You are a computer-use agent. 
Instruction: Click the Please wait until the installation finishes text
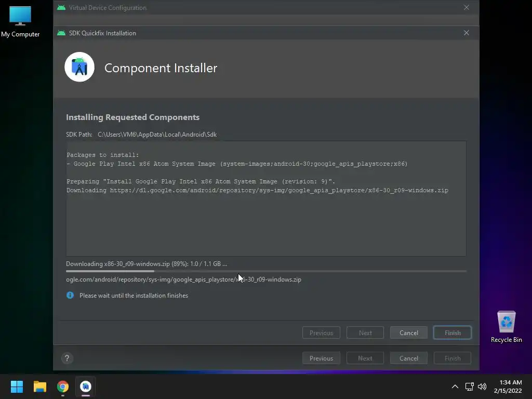point(134,296)
